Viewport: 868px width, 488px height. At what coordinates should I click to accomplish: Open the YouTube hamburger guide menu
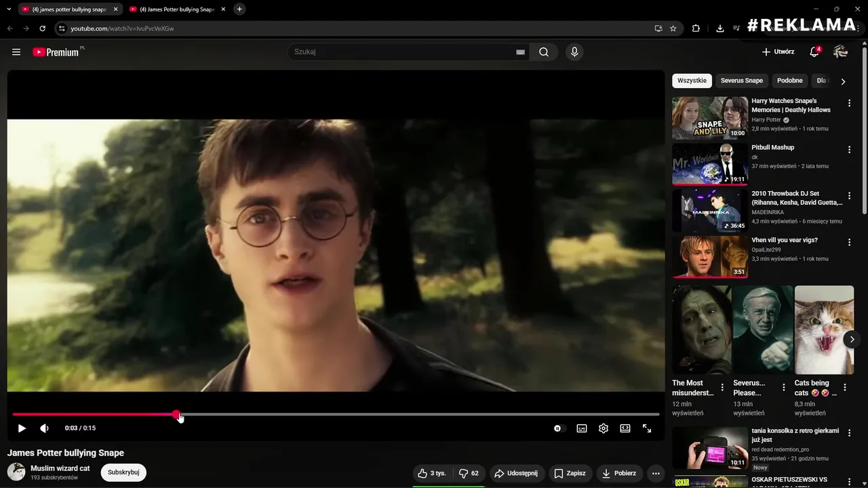tap(16, 52)
